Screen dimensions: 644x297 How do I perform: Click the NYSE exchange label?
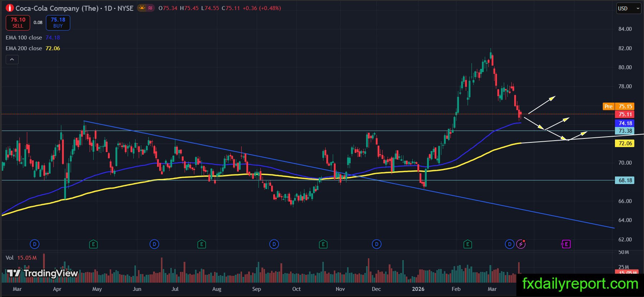click(x=126, y=8)
